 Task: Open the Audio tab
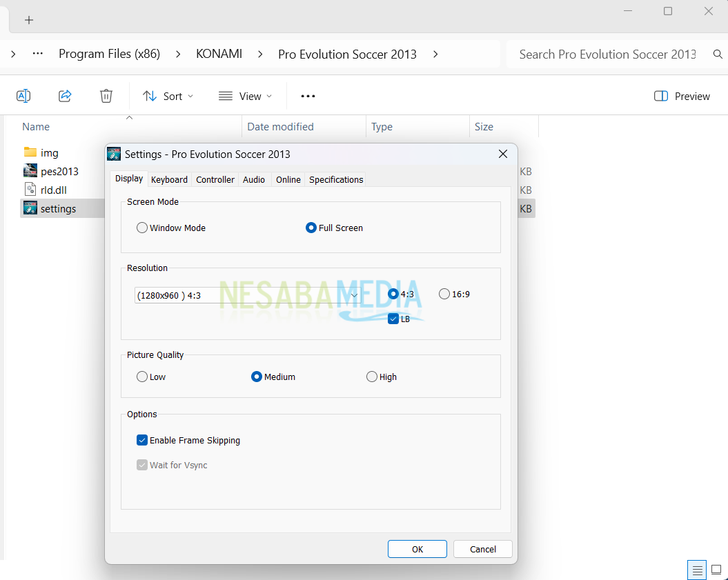pos(253,179)
